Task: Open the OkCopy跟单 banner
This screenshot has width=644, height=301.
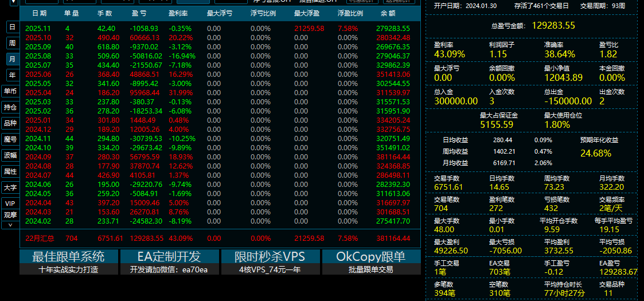Action: [371, 257]
